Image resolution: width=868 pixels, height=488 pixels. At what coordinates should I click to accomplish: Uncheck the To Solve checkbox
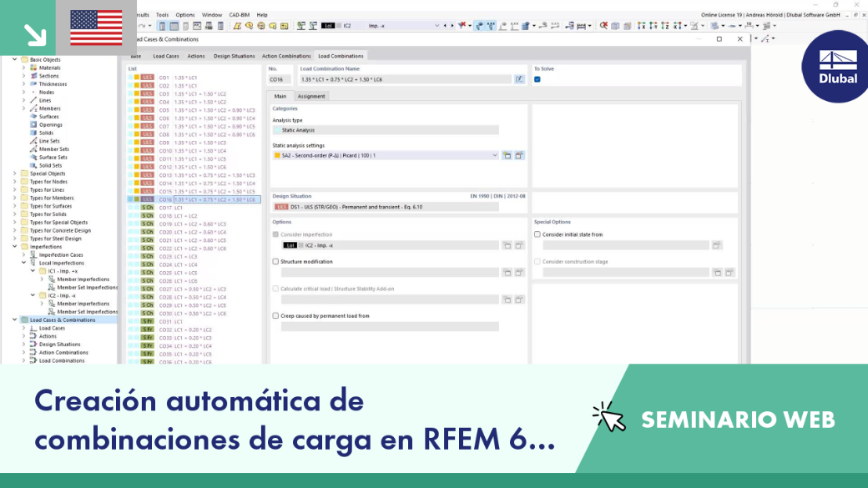pos(537,79)
